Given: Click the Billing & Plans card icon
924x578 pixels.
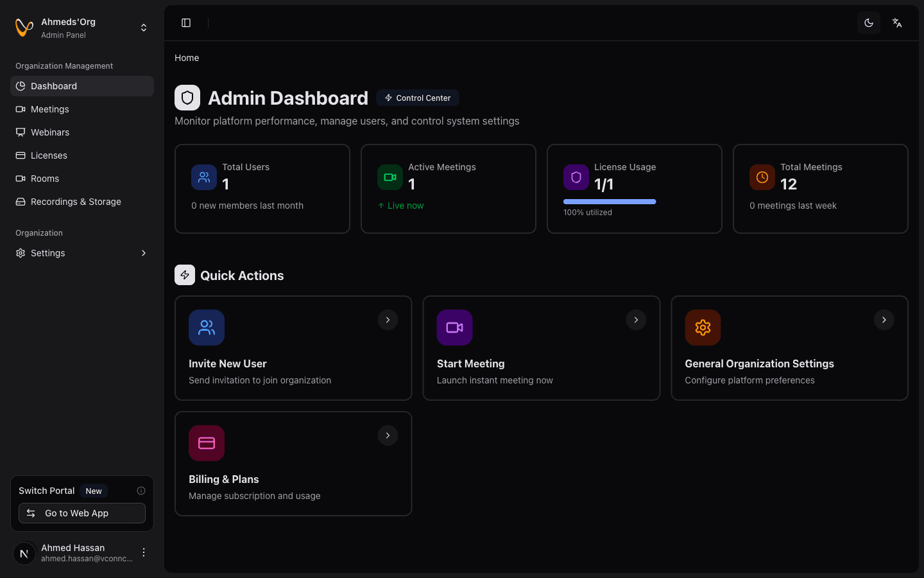Looking at the screenshot, I should 207,443.
